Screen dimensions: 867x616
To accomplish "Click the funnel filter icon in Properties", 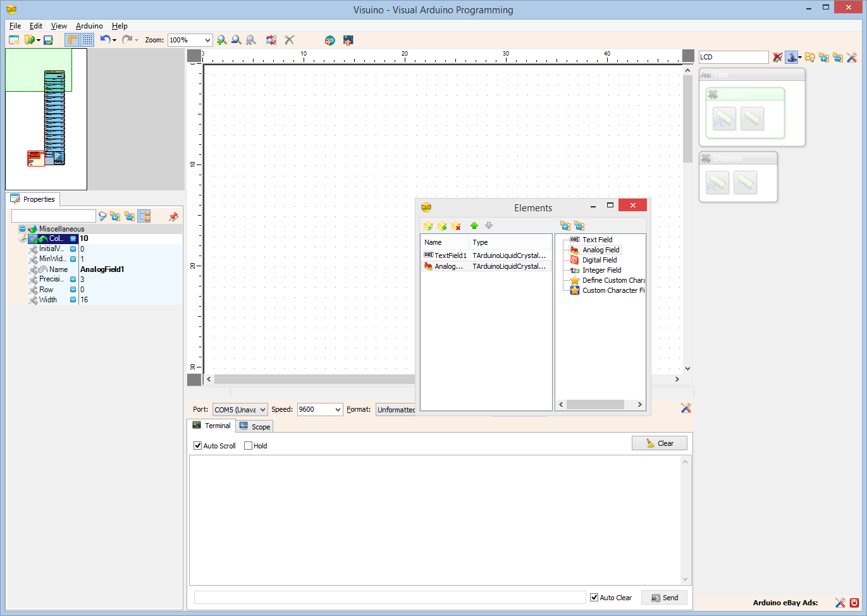I will (x=102, y=216).
